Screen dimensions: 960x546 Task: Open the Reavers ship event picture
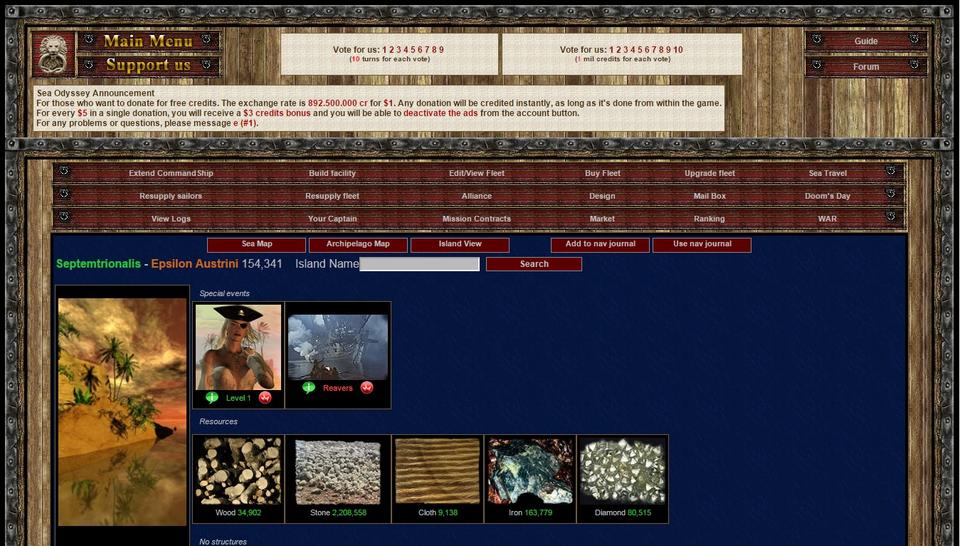[x=338, y=346]
